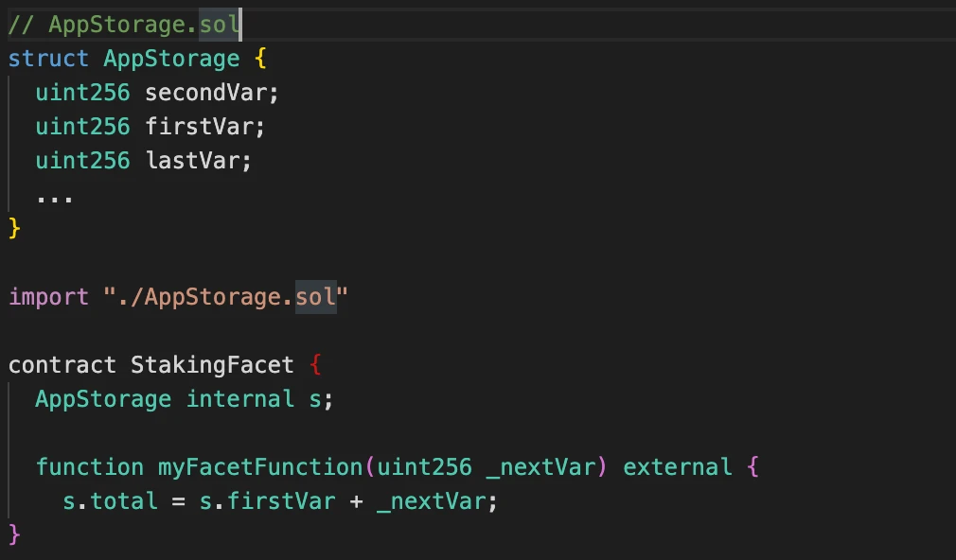
Task: Click the comment line at the top
Action: pyautogui.click(x=123, y=25)
